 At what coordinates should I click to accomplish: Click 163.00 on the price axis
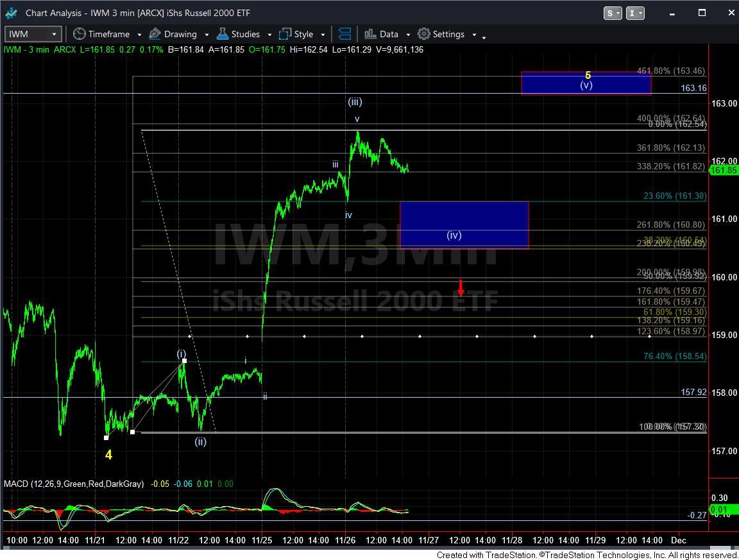tap(724, 103)
